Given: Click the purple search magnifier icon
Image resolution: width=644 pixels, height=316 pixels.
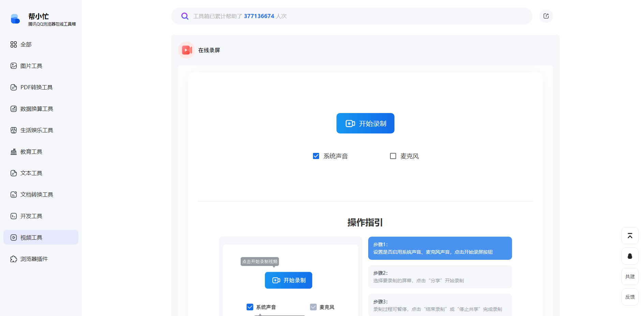Looking at the screenshot, I should click(185, 16).
